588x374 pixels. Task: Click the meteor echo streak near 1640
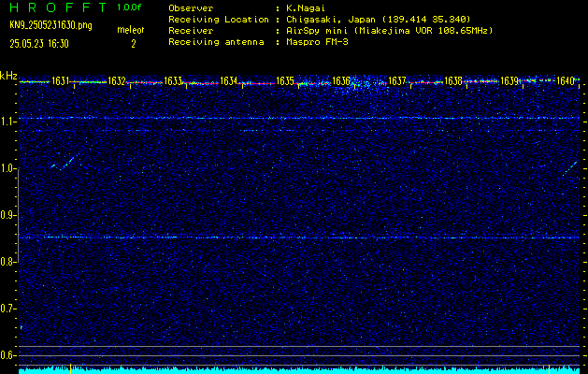[569, 168]
